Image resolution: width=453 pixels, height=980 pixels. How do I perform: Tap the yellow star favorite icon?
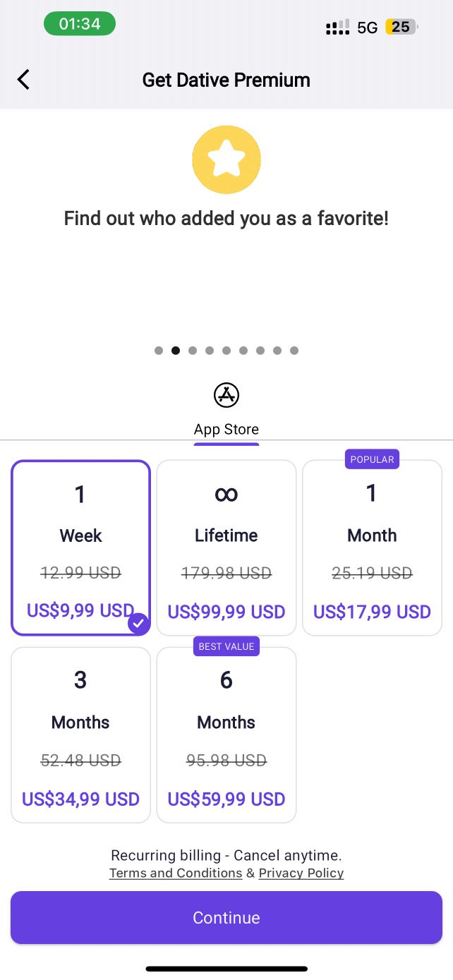coord(226,160)
